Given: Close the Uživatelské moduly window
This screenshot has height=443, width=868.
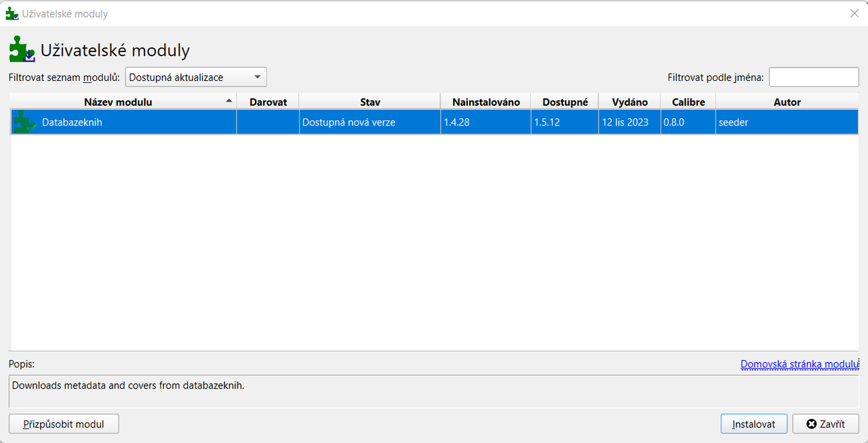Looking at the screenshot, I should click(x=854, y=13).
